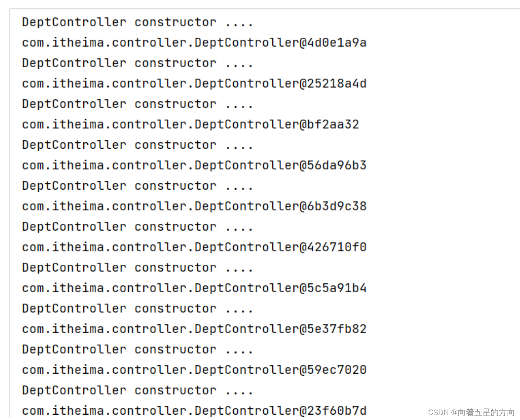Select the console line ending in @5e37fb82
Image resolution: width=520 pixels, height=420 pixels.
pyautogui.click(x=194, y=329)
